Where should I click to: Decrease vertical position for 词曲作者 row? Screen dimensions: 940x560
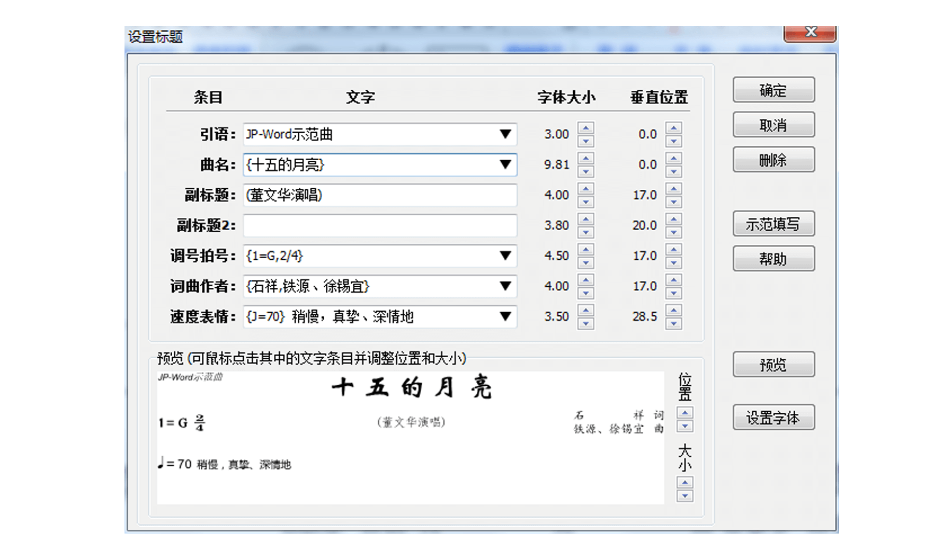click(x=673, y=293)
